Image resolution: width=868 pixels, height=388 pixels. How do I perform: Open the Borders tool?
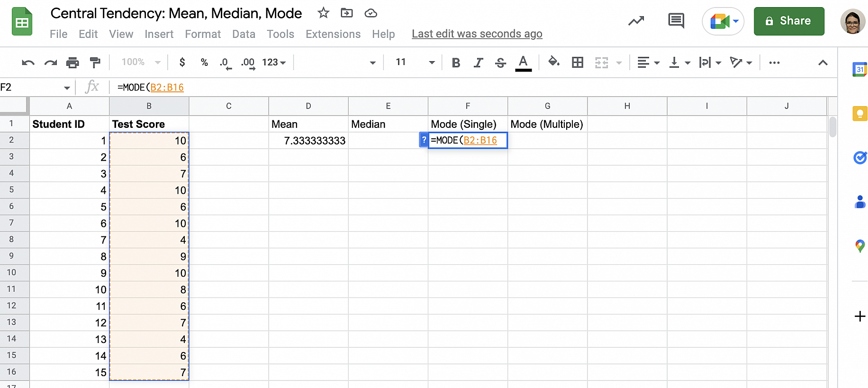tap(577, 62)
